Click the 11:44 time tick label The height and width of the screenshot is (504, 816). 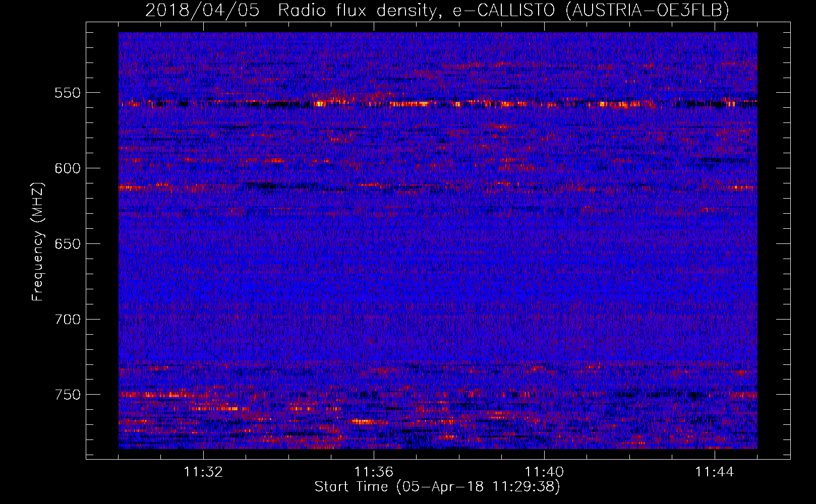coord(715,472)
